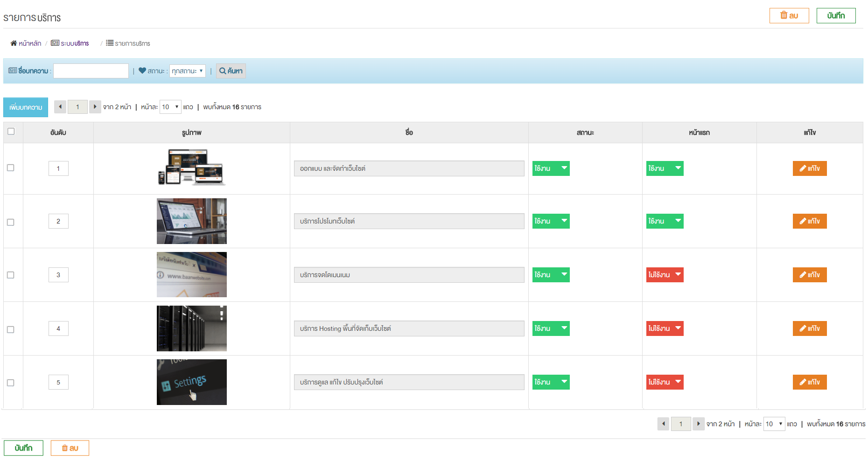Click แก้ไข edit button for row 4
This screenshot has width=868, height=461.
point(810,328)
